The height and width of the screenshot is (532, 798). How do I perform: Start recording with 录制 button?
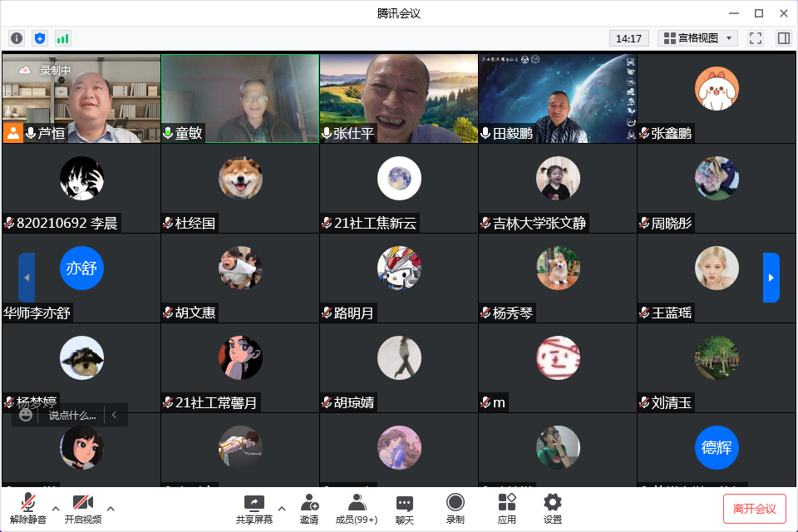[x=455, y=508]
